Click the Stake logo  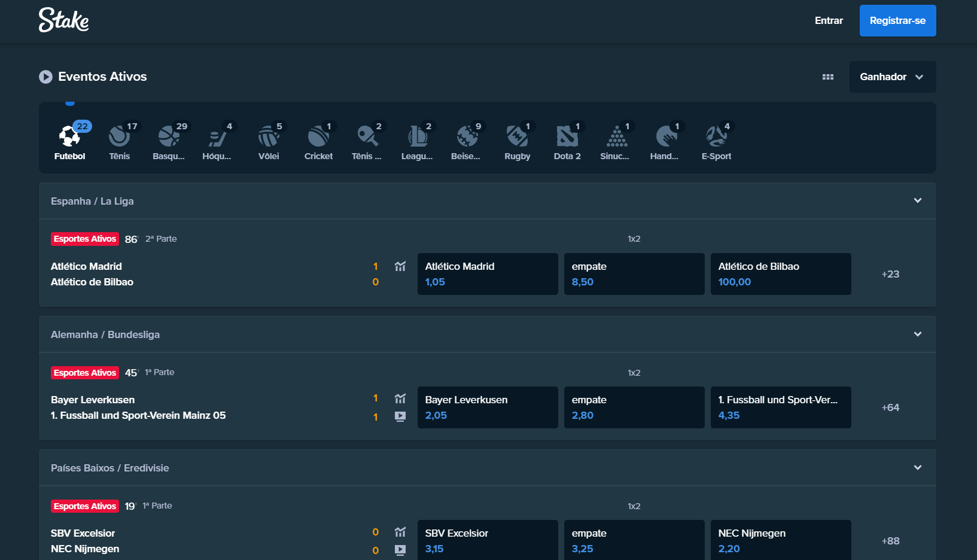(63, 20)
